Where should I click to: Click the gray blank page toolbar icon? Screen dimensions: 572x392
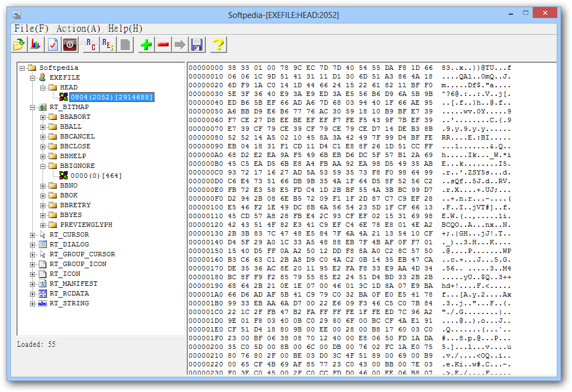(125, 45)
